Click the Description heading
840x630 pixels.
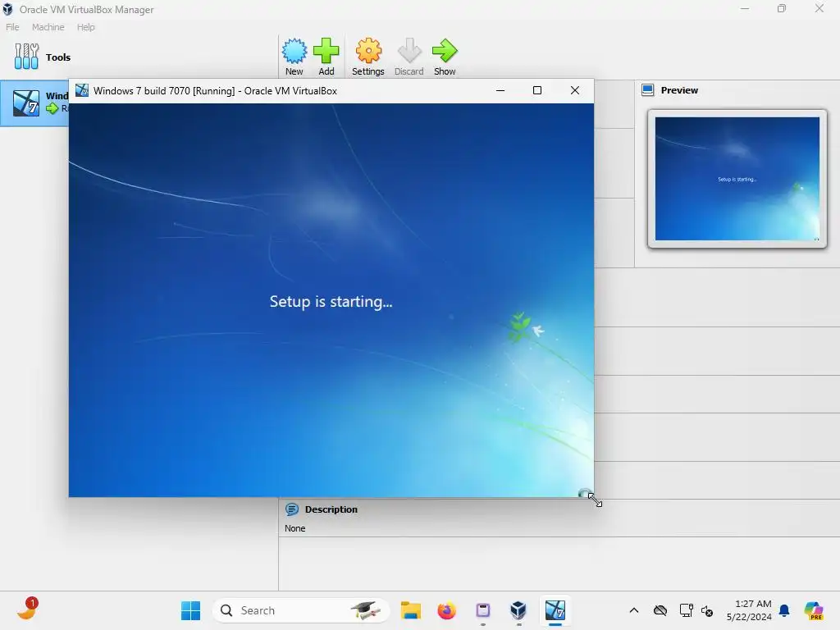tap(331, 509)
